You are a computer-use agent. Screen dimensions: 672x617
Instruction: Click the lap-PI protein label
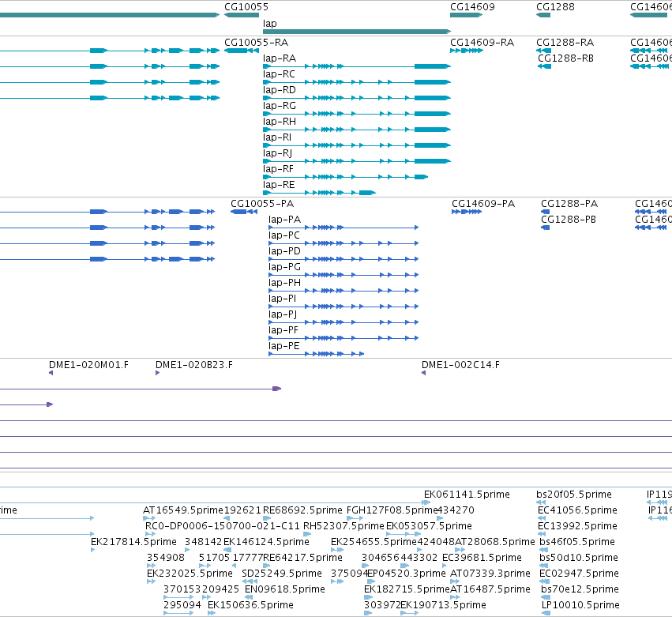282,299
